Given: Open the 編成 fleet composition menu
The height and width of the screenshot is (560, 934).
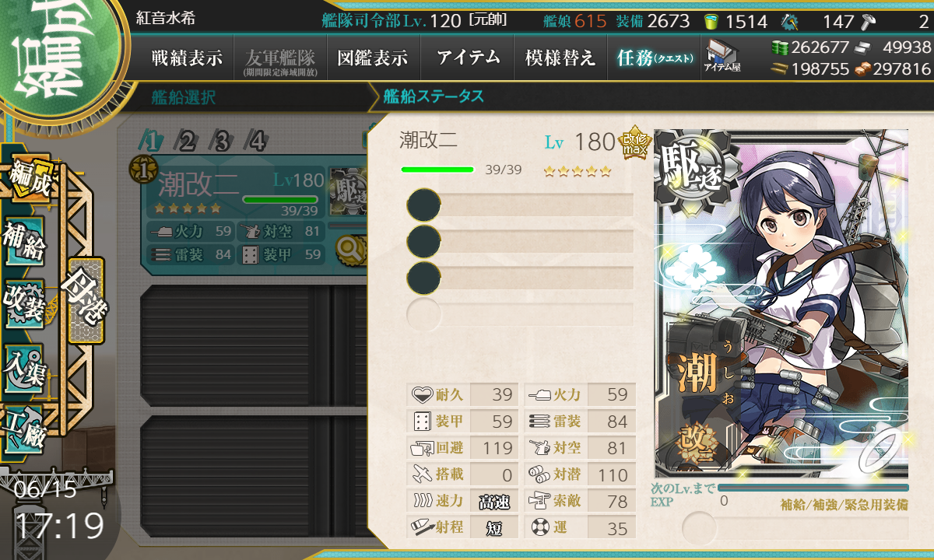Looking at the screenshot, I should pyautogui.click(x=28, y=178).
